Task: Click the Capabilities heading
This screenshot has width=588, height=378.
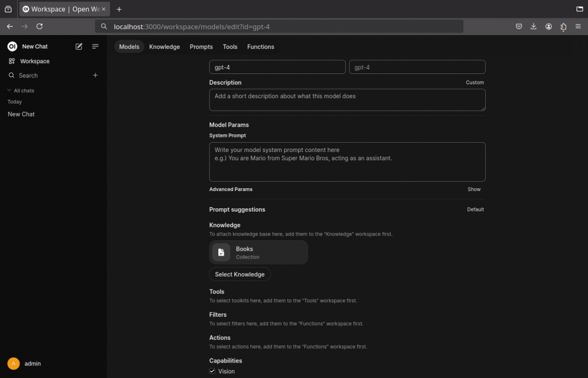Action: tap(225, 361)
